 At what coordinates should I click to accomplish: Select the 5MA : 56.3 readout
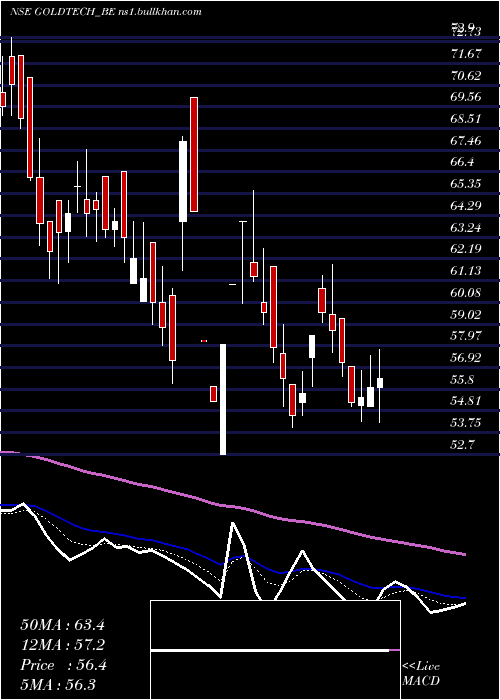point(58,685)
